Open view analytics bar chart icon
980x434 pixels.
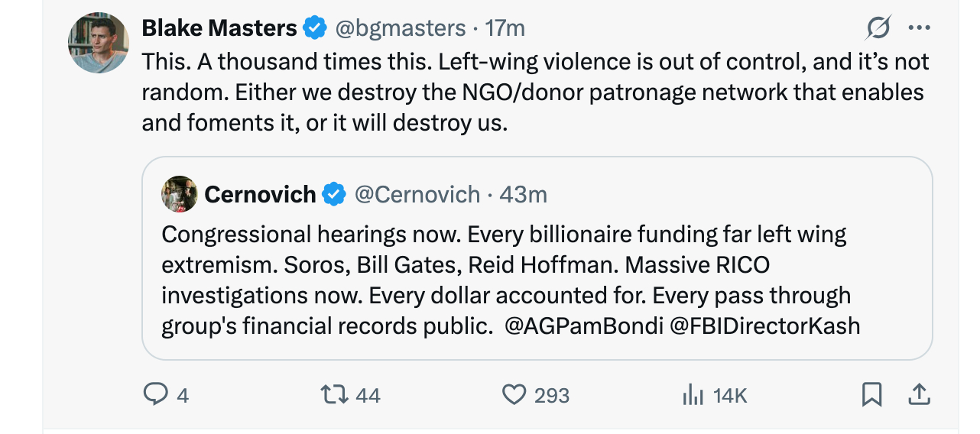point(692,394)
